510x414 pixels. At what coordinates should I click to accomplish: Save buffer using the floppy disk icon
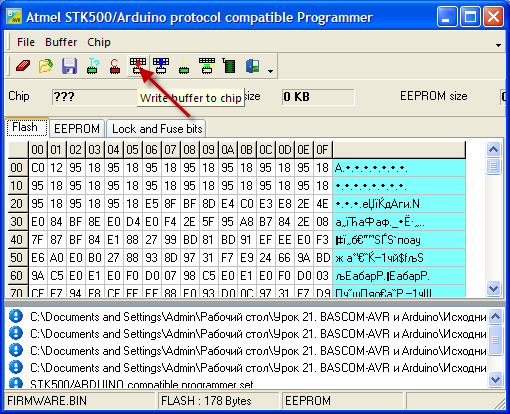coord(69,66)
